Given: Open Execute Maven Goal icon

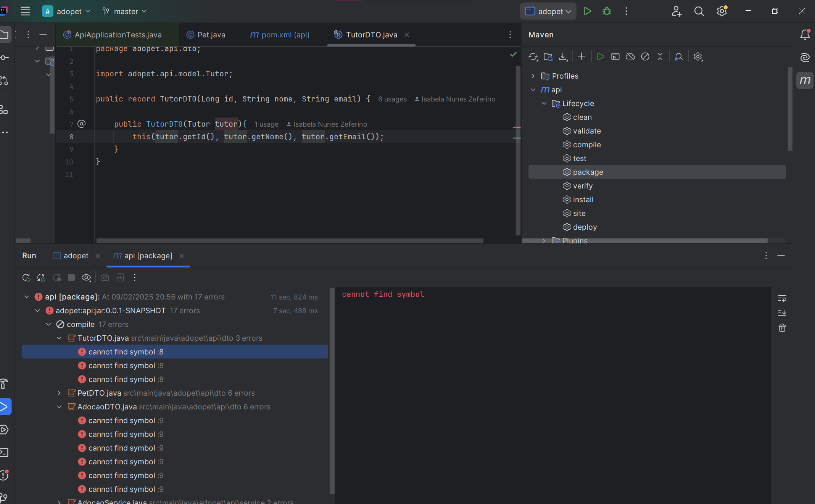Looking at the screenshot, I should pos(615,56).
